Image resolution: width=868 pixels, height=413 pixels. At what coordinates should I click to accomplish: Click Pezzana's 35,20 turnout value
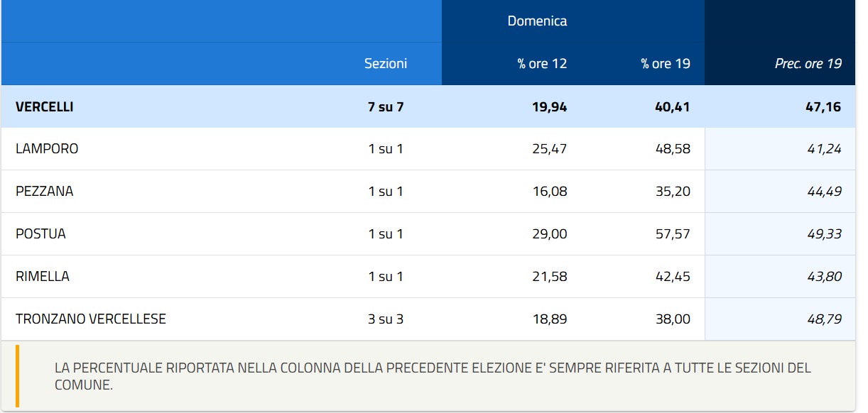click(x=673, y=192)
